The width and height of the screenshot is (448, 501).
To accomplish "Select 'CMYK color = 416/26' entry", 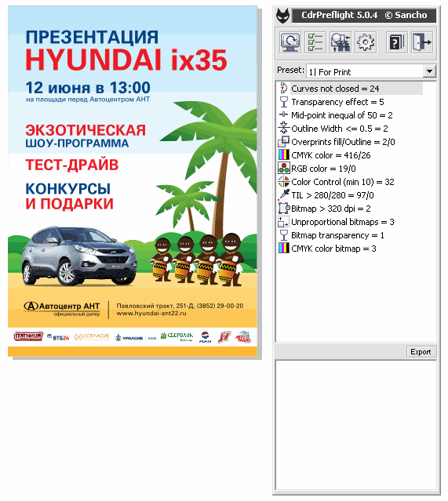I will pos(331,155).
